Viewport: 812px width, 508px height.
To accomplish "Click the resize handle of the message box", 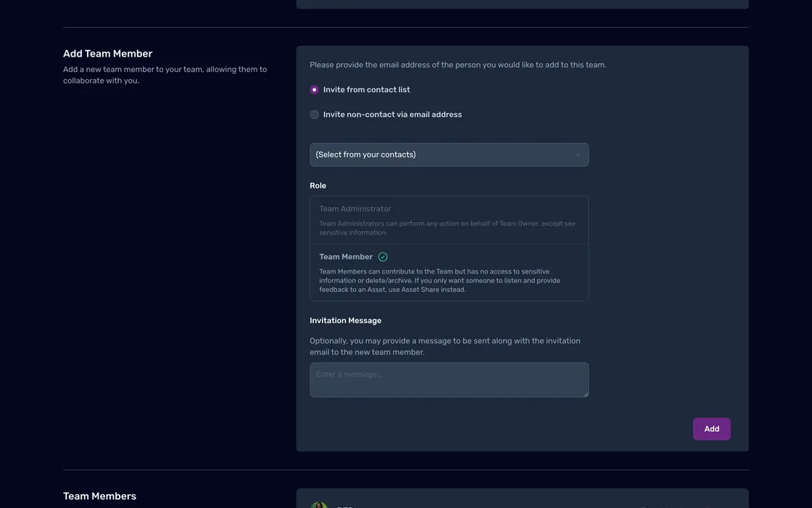I will (585, 394).
